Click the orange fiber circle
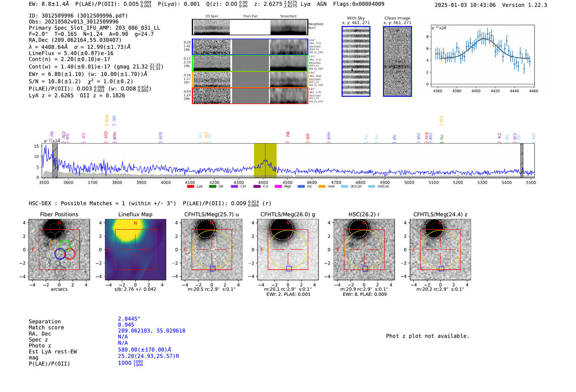The height and width of the screenshot is (392, 576). 55,246
